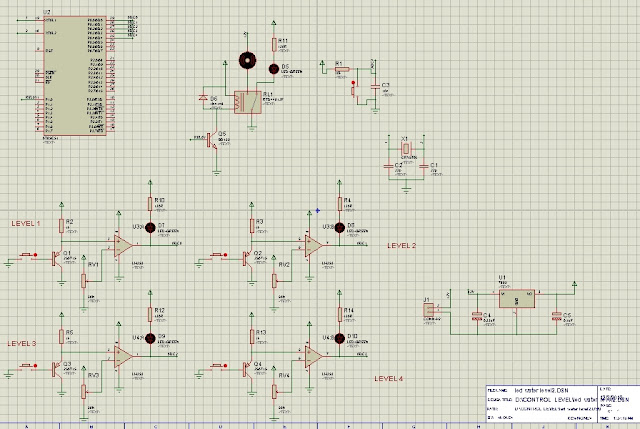The height and width of the screenshot is (429, 640).
Task: Select transistor Q3 in Level 3
Action: (x=57, y=370)
